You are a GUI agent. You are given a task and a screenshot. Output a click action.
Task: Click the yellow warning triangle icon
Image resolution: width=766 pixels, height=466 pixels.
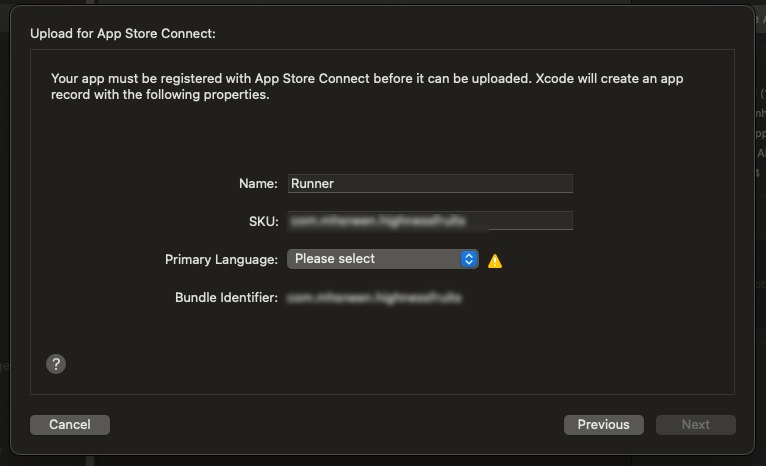(495, 260)
